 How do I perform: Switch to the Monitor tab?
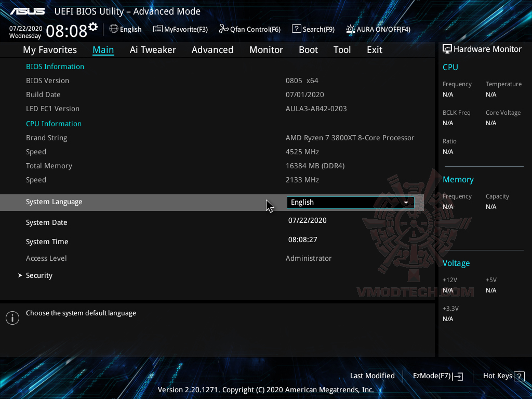pos(266,49)
